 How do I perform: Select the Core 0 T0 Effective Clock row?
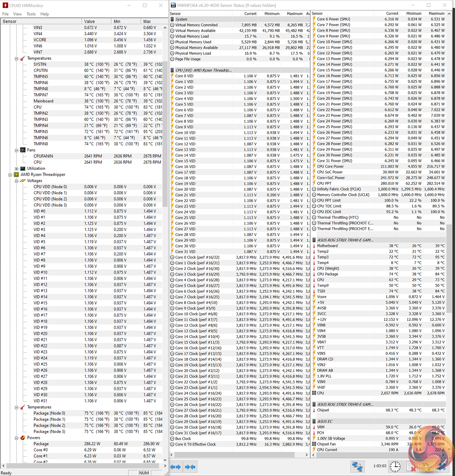(x=240, y=444)
